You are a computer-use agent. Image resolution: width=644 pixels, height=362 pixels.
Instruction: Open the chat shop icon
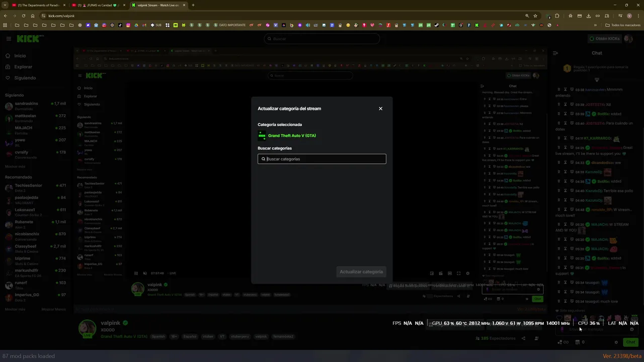[578, 342]
